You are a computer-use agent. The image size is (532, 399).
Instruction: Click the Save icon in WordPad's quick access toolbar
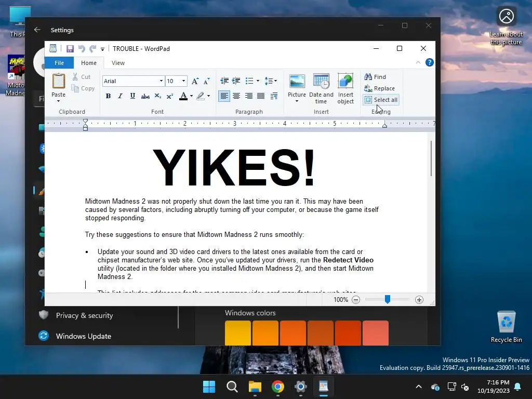click(70, 48)
